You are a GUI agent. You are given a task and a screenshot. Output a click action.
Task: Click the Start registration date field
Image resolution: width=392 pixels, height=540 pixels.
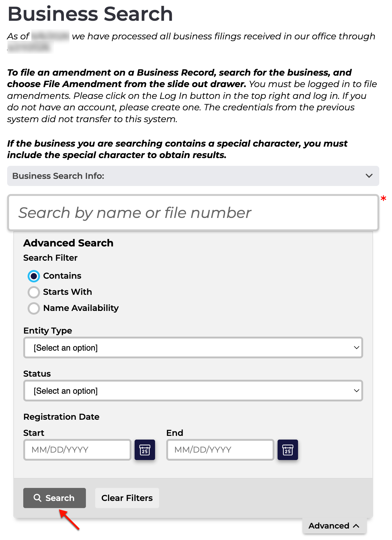(x=78, y=449)
